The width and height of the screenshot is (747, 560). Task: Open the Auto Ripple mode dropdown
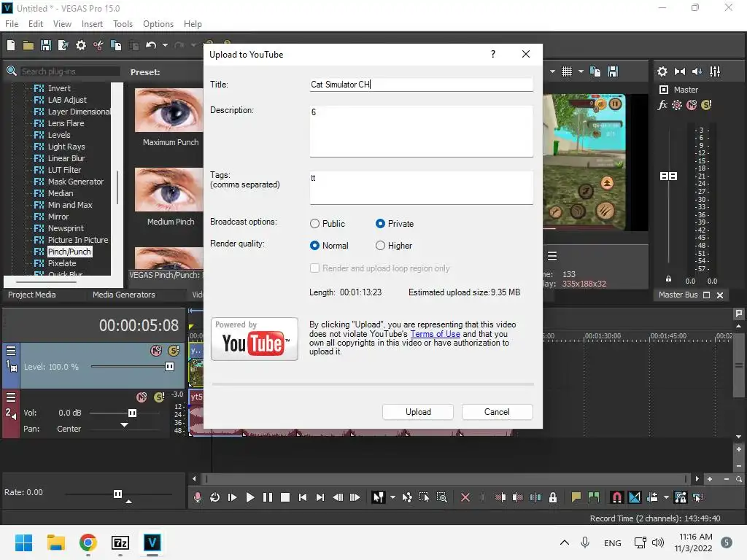[x=666, y=497]
